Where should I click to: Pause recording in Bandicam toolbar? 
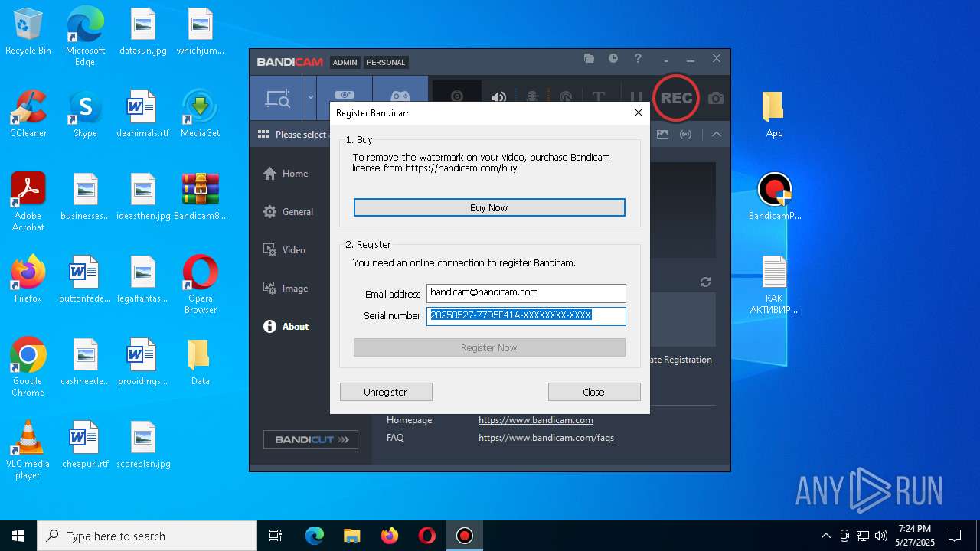pos(635,98)
